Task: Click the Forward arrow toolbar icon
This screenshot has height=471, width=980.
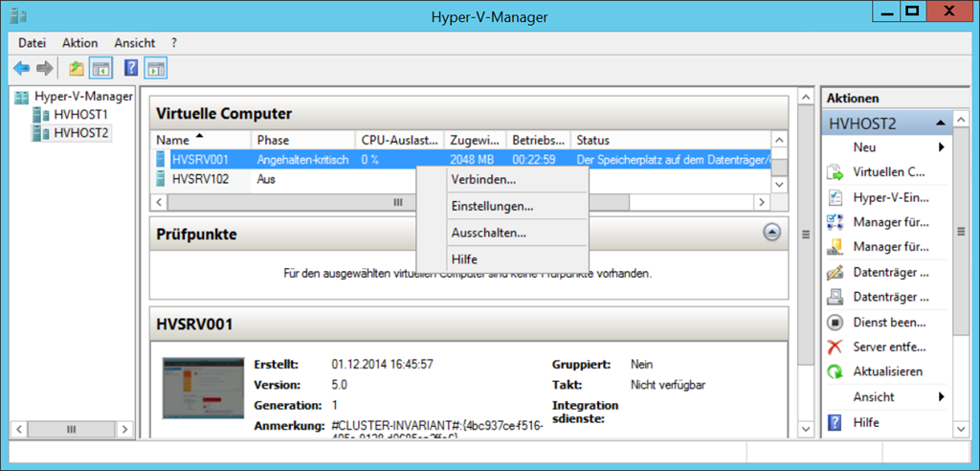Action: point(44,68)
